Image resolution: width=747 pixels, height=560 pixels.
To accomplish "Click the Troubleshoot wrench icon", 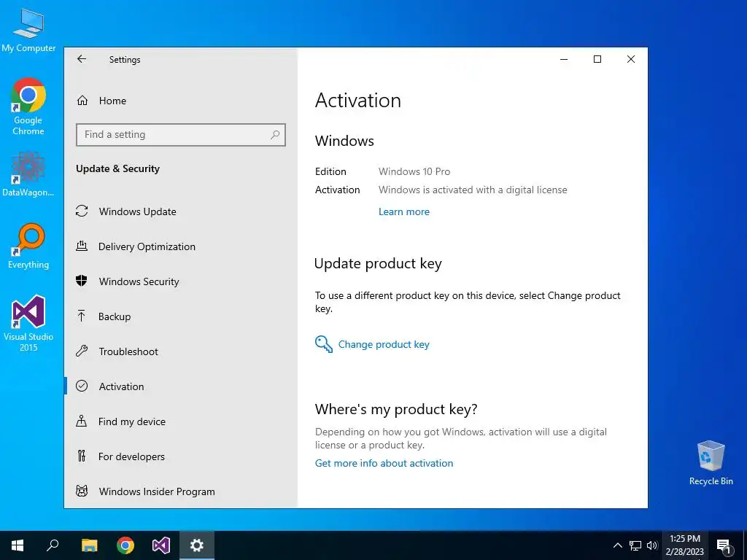I will (x=82, y=351).
